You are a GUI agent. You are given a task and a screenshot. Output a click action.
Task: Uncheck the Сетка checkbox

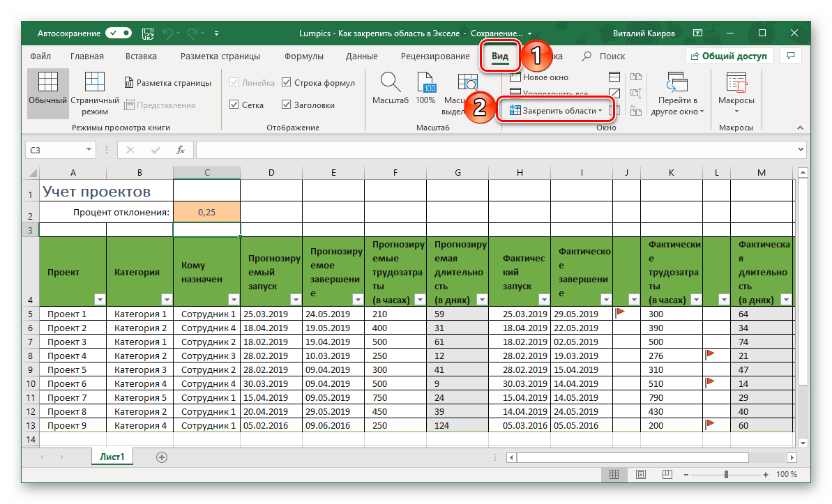[234, 105]
